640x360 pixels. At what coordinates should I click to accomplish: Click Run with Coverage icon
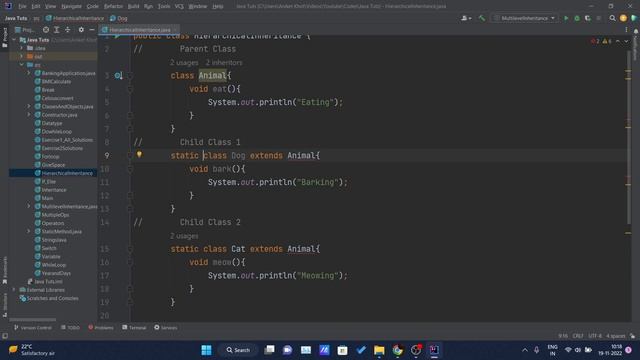(588, 18)
